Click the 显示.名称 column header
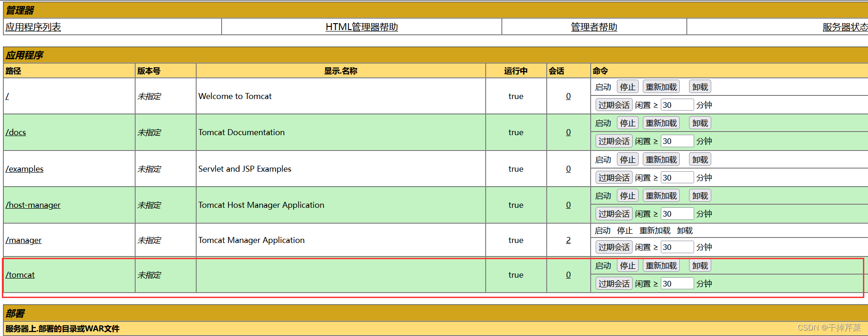 [x=341, y=71]
